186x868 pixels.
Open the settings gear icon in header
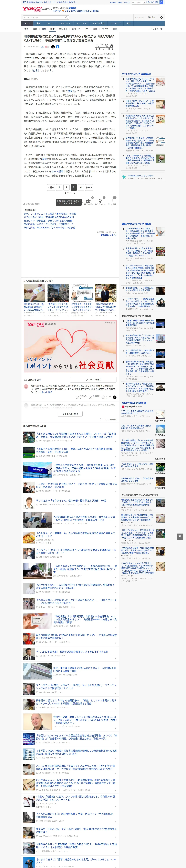161,17
